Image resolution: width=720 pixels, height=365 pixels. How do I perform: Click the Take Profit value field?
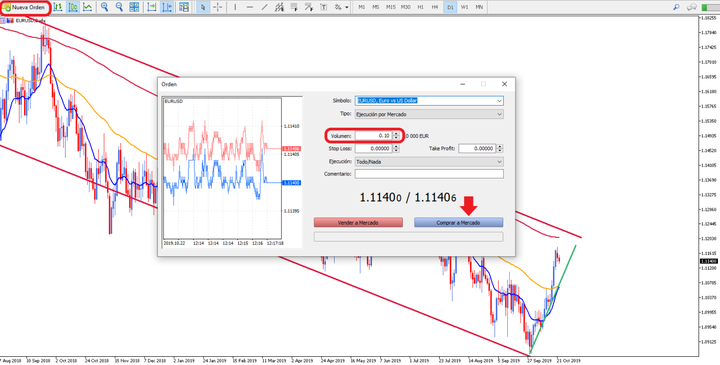(x=477, y=149)
